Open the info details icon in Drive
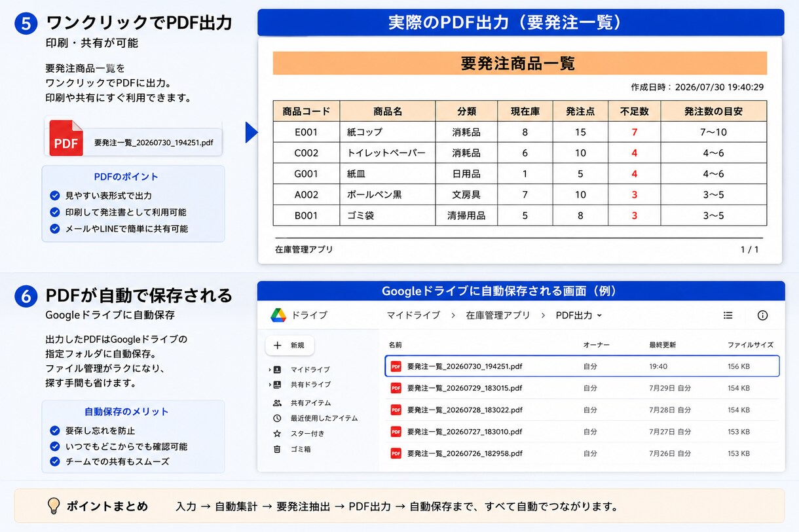 (x=762, y=315)
